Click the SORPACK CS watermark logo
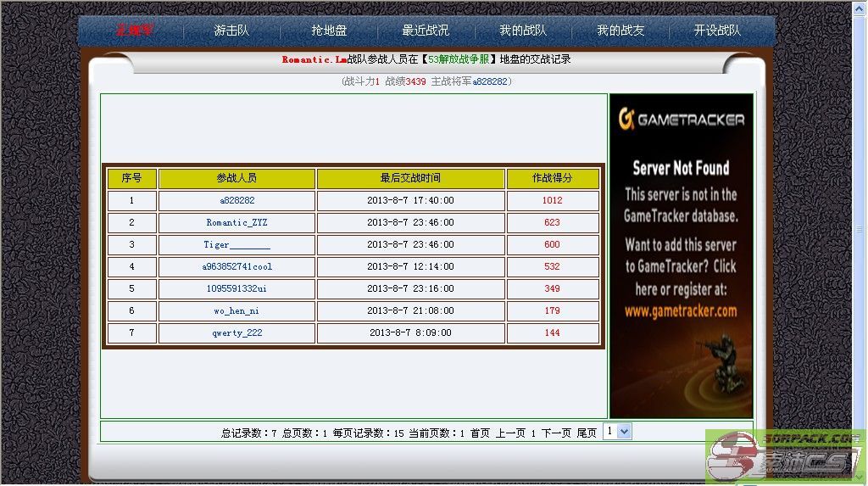The height and width of the screenshot is (486, 868). [785, 455]
